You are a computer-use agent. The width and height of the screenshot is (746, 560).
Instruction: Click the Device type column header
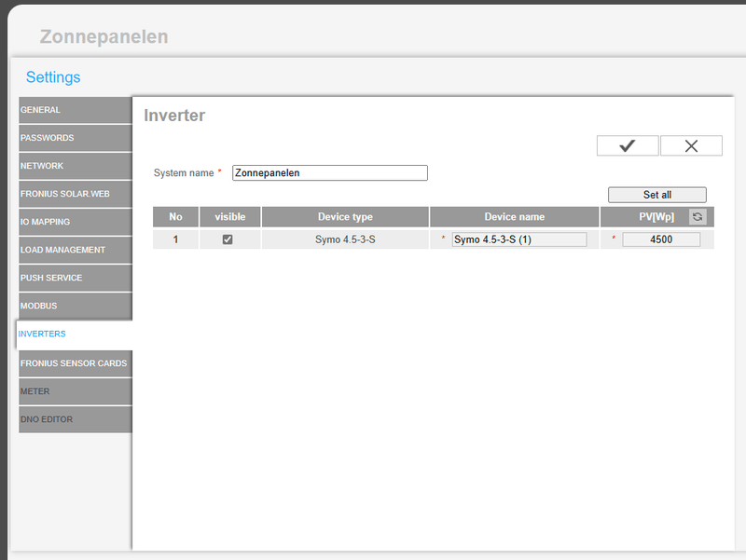(x=345, y=217)
